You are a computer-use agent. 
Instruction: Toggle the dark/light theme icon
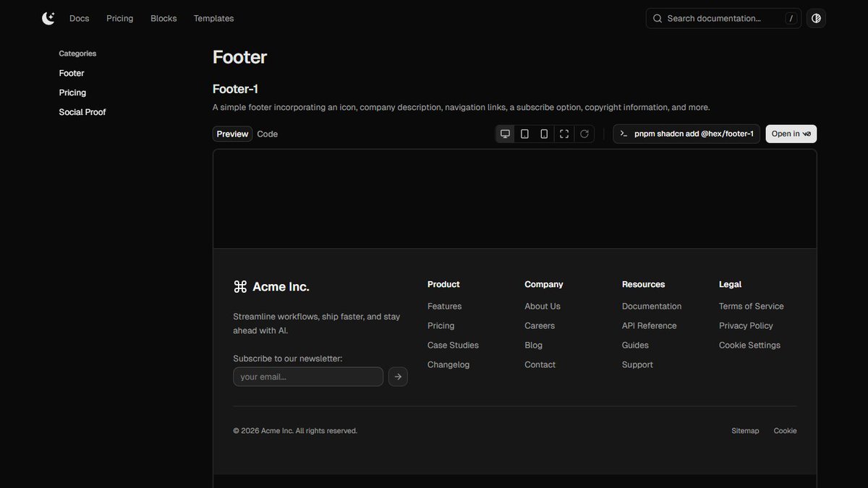click(816, 18)
